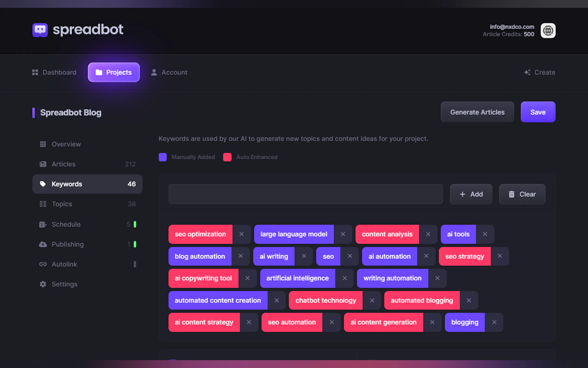Screen dimensions: 588x368
Task: Go to the Dashboard tab
Action: pyautogui.click(x=54, y=72)
